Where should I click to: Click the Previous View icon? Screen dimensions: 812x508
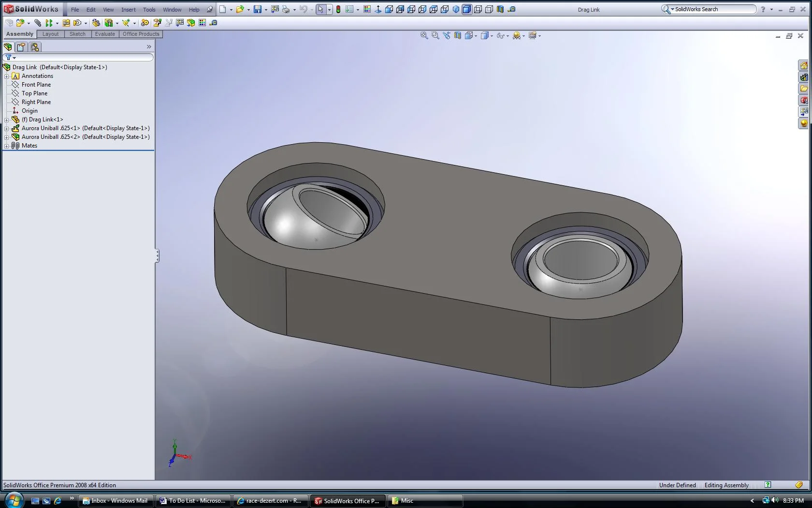(446, 35)
